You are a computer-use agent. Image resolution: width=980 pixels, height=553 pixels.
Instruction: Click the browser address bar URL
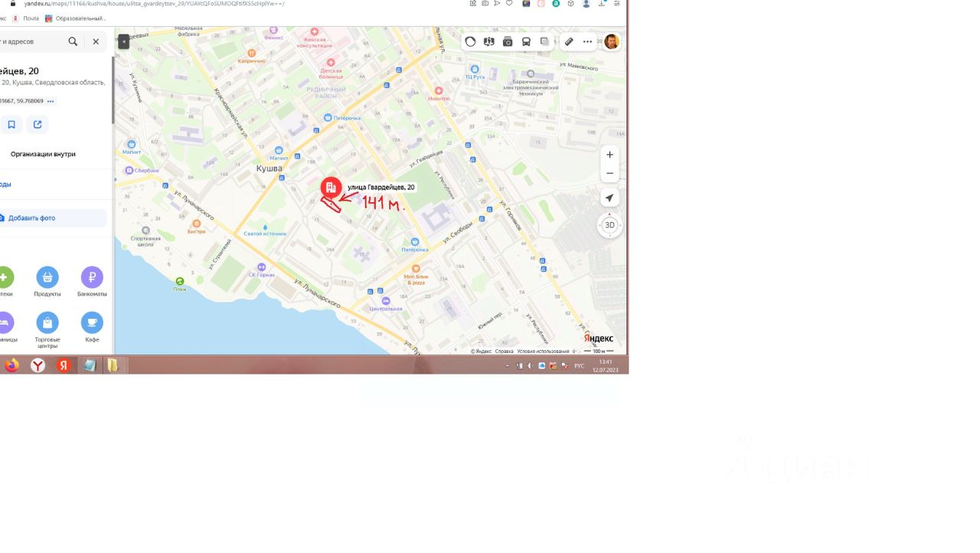pyautogui.click(x=155, y=4)
